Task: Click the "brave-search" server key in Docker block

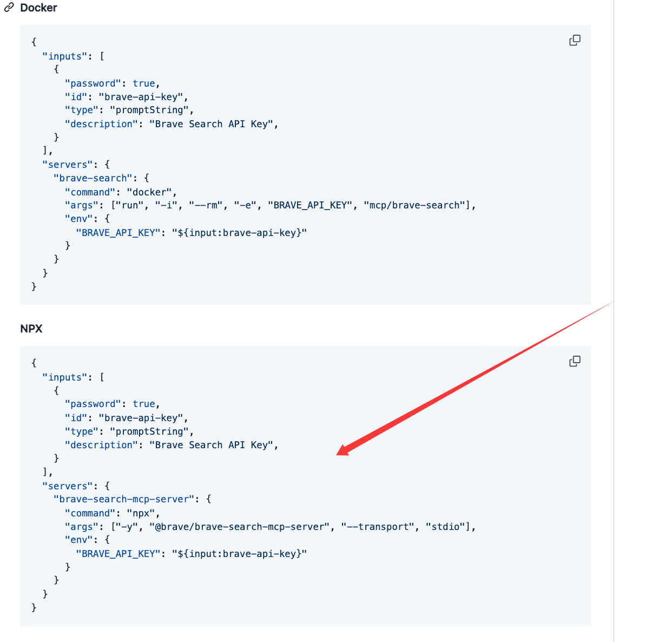Action: tap(93, 178)
